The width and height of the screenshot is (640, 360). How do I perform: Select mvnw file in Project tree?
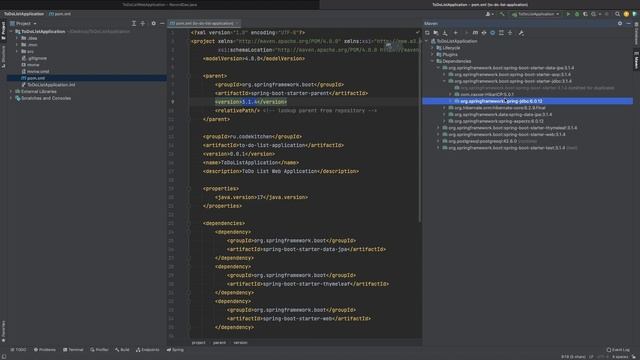point(31,64)
